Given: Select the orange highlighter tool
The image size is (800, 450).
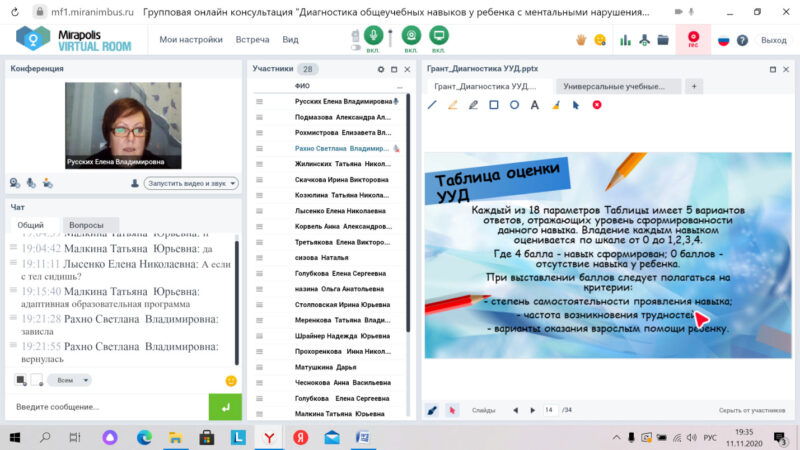Looking at the screenshot, I should [x=453, y=105].
